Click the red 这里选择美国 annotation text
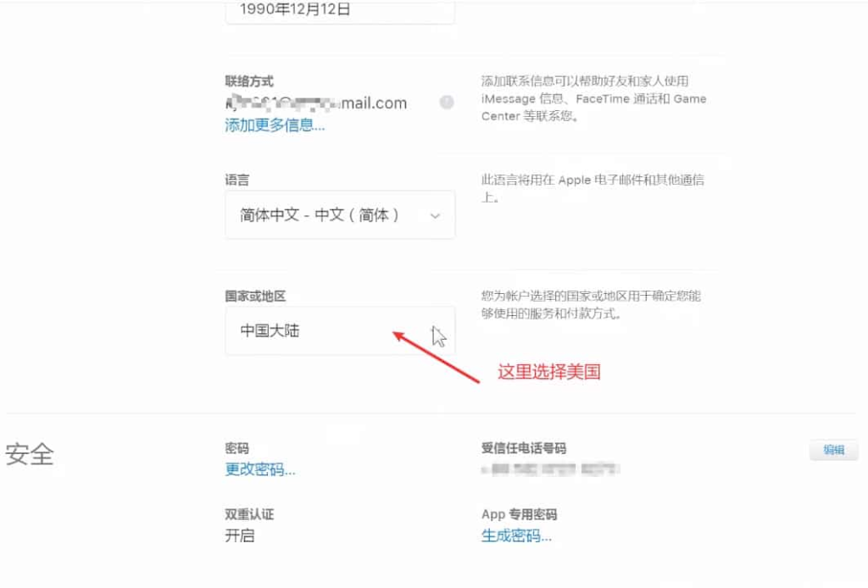This screenshot has width=868, height=588. [549, 372]
